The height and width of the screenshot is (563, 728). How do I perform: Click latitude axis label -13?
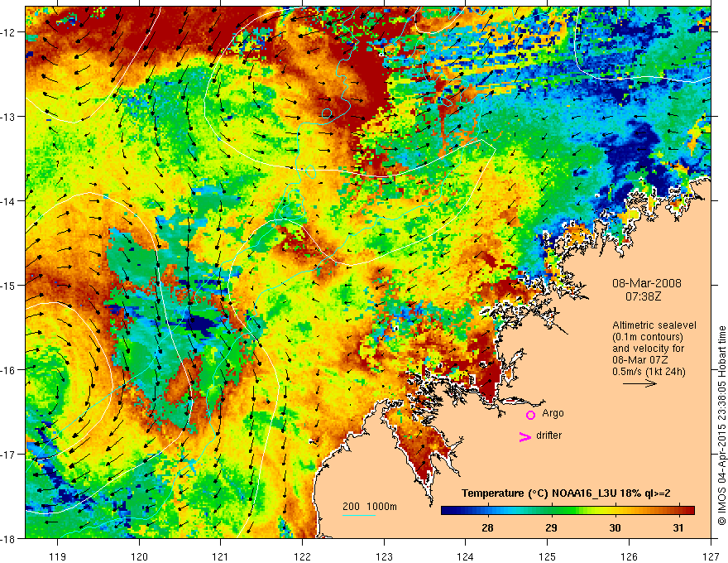pos(9,117)
